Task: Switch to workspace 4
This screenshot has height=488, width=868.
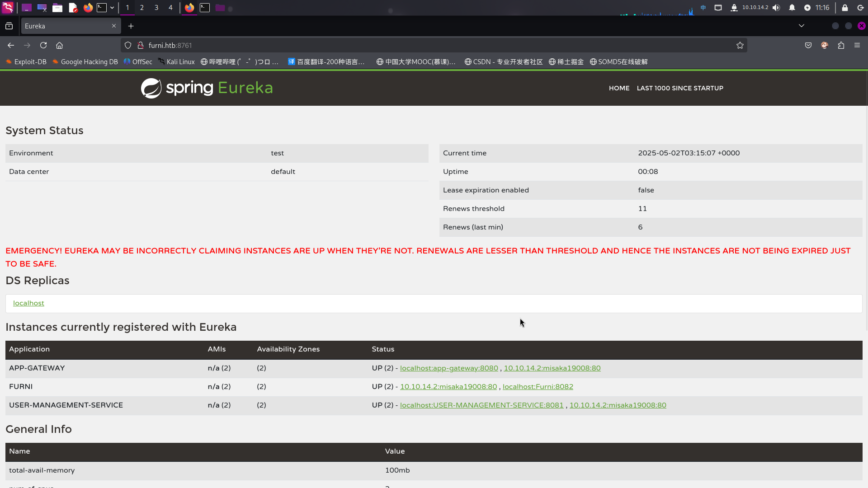Action: click(x=170, y=8)
